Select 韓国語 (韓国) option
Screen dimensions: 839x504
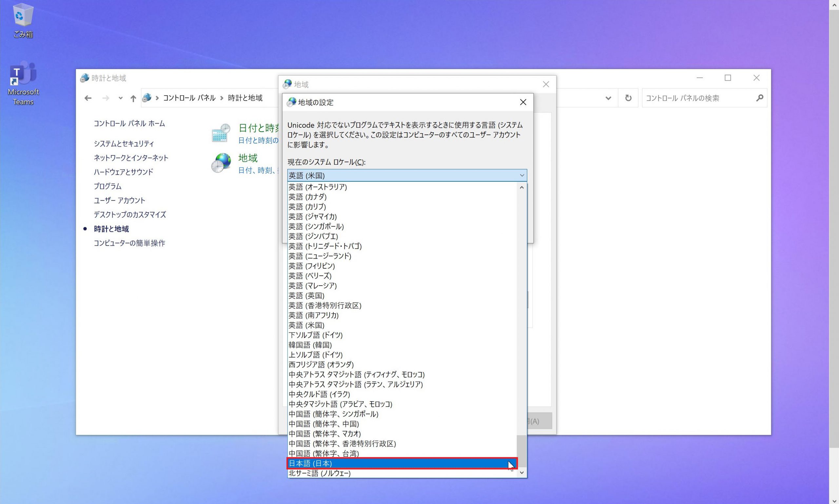pos(402,345)
